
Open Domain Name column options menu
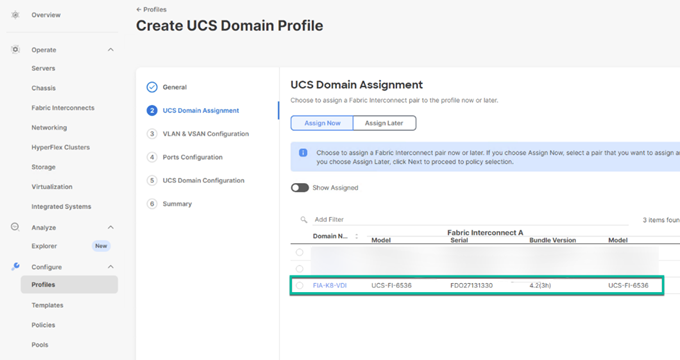(356, 236)
